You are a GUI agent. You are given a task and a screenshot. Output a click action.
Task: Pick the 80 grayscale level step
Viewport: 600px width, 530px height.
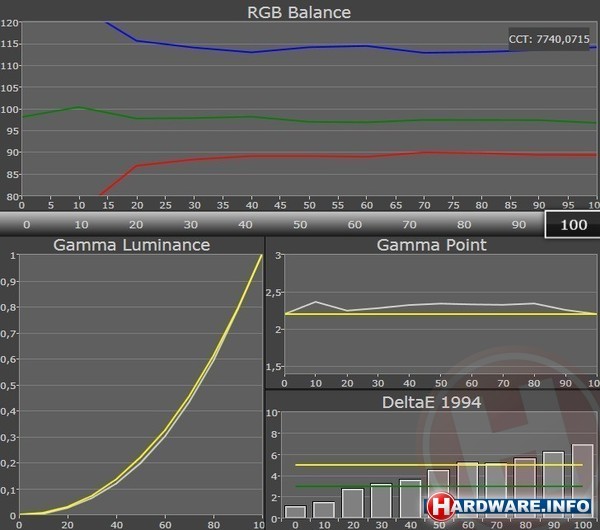tap(463, 225)
